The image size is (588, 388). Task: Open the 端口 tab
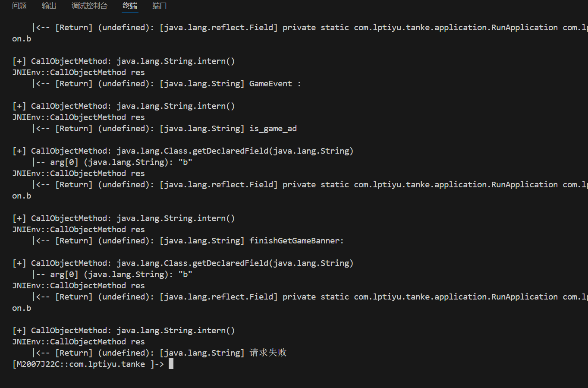[x=160, y=6]
